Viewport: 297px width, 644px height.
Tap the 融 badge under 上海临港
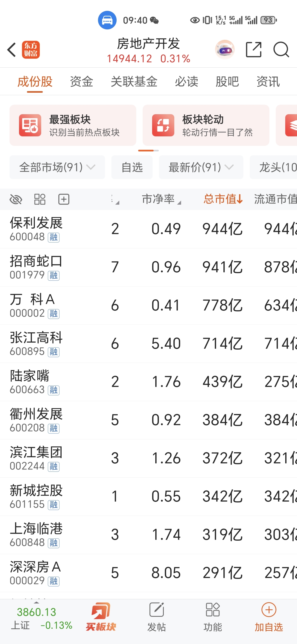tap(54, 543)
